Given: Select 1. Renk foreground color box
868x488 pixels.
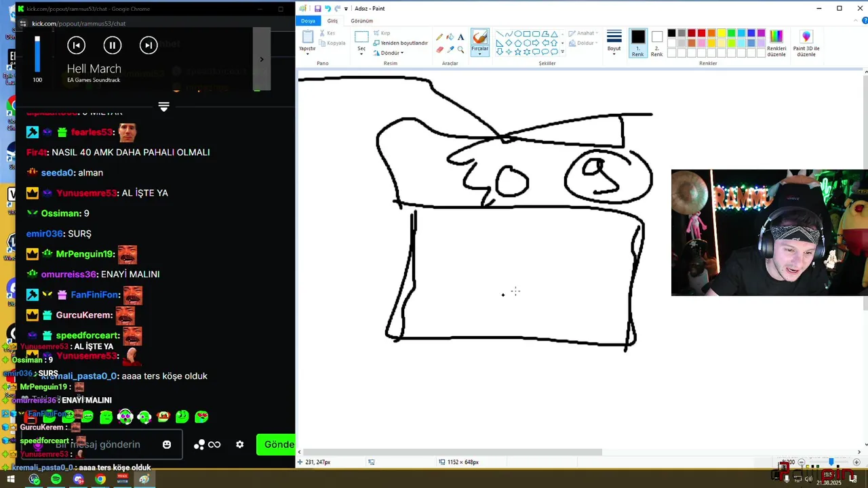Looking at the screenshot, I should (638, 43).
